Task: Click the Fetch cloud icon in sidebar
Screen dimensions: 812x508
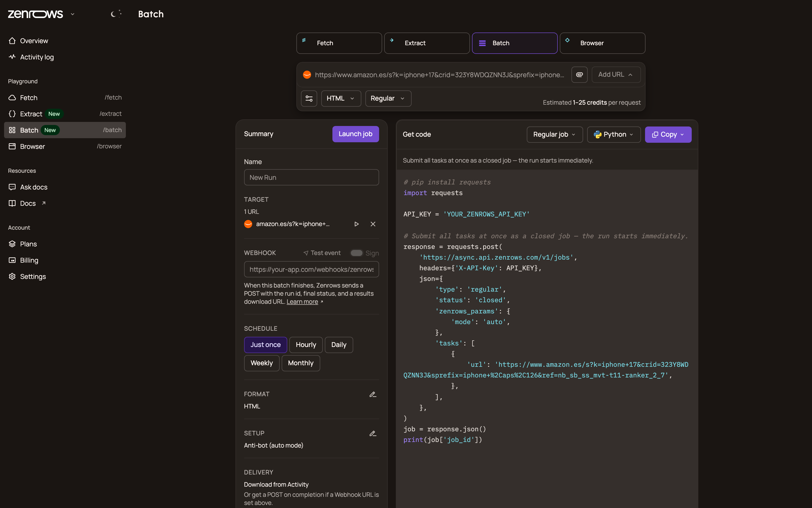Action: pos(12,98)
